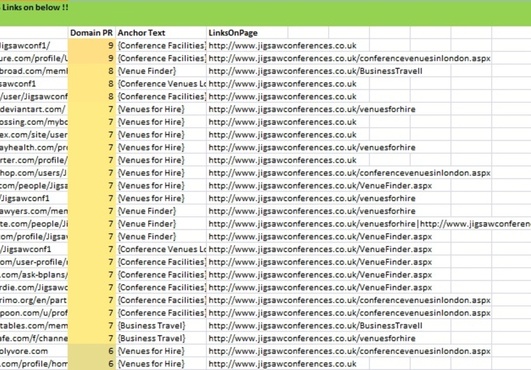This screenshot has height=370, width=531.
Task: Select the cell containing "/user/Jigsawconf"
Action: click(x=34, y=96)
